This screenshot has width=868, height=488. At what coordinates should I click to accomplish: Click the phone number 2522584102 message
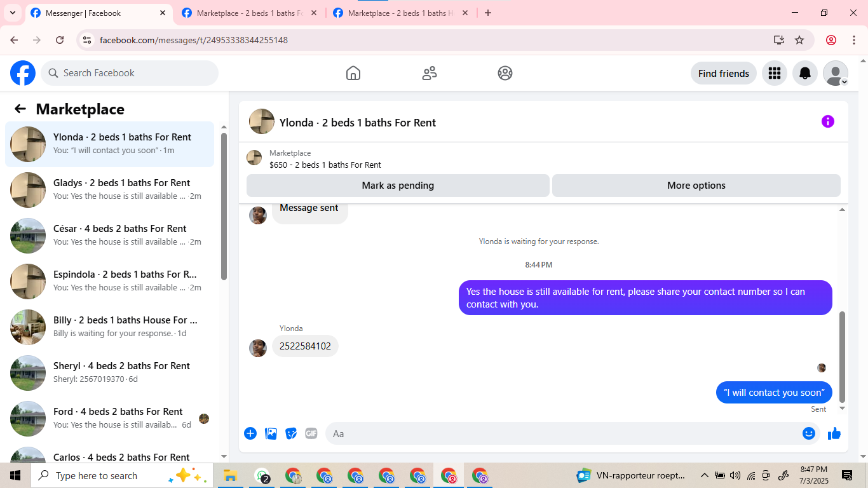[x=305, y=346]
